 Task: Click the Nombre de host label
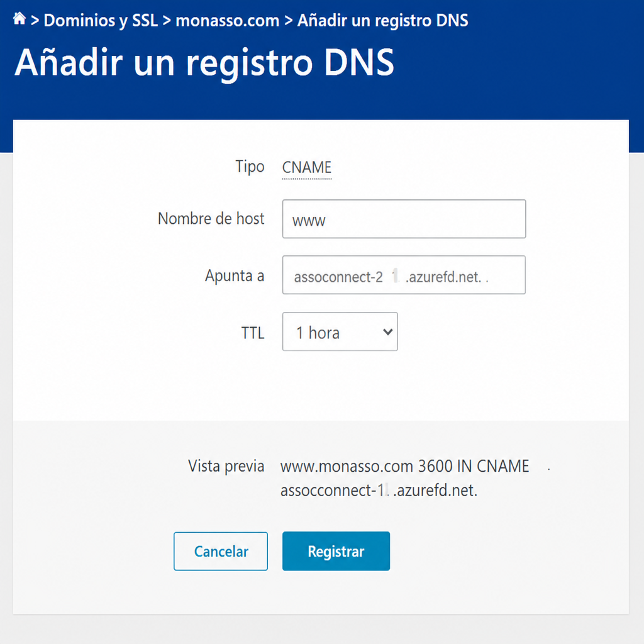tap(211, 218)
